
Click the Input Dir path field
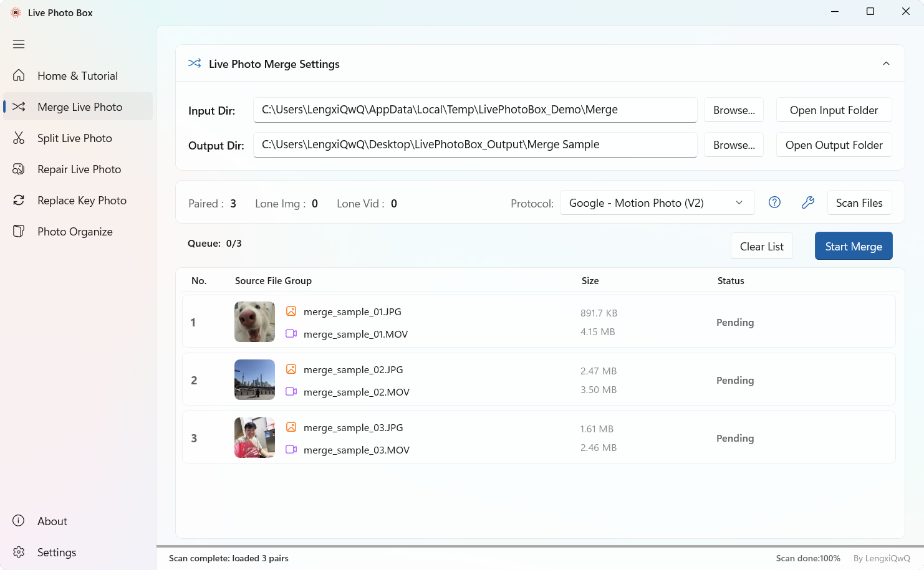pyautogui.click(x=475, y=110)
